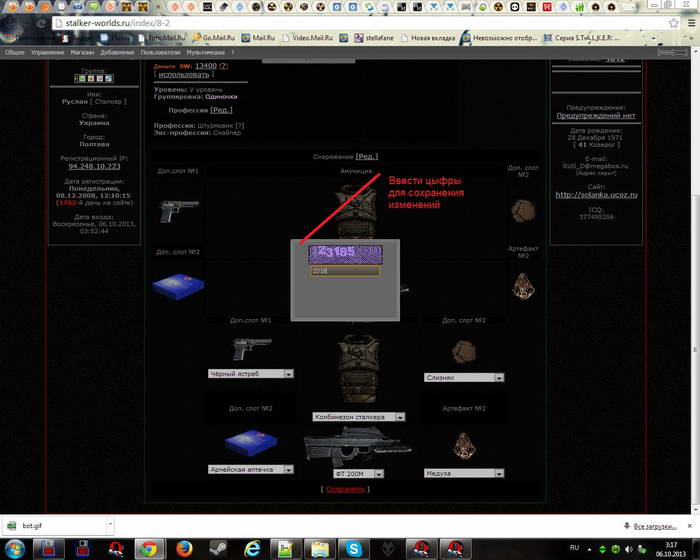
Task: Click the bot.gif file icon in downloads bar
Action: 12,526
